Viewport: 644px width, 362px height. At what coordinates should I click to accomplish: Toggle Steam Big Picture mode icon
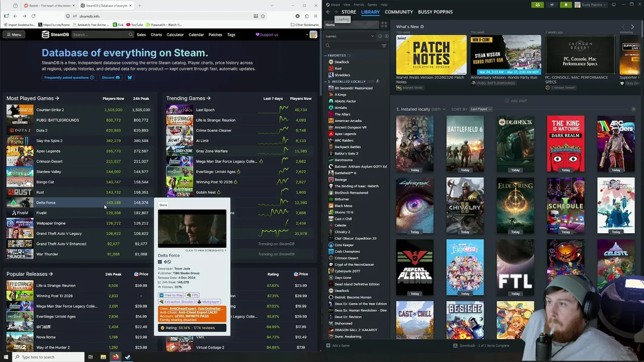[x=614, y=5]
